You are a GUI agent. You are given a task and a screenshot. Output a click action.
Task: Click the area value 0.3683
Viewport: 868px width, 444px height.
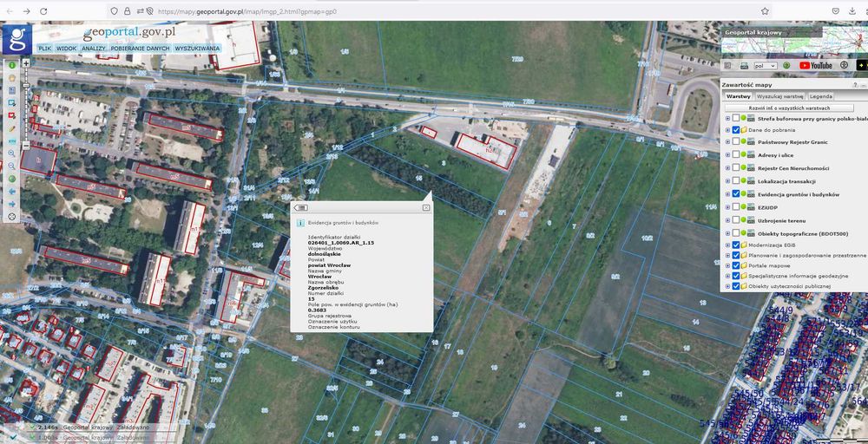point(316,310)
